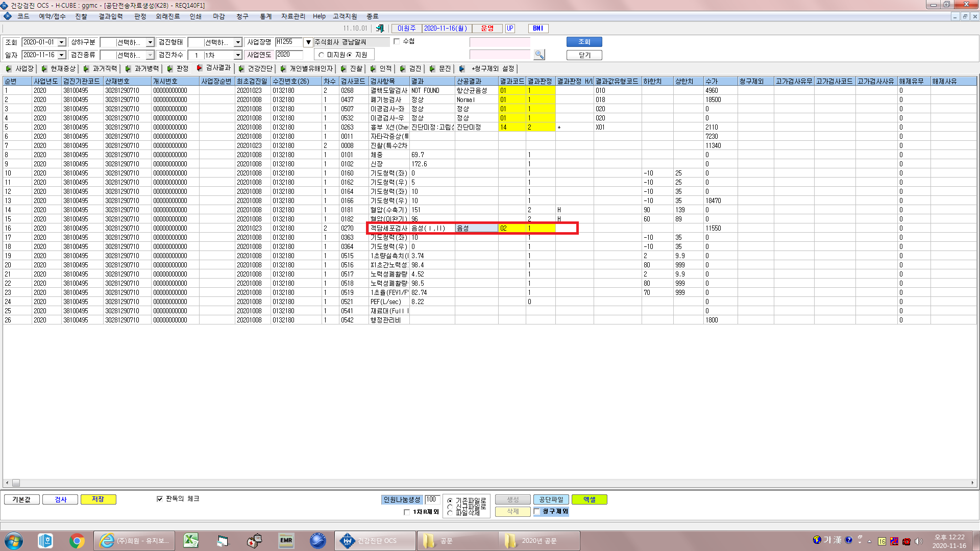This screenshot has width=980, height=551.
Task: Open the 건강진단 tab
Action: 255,68
